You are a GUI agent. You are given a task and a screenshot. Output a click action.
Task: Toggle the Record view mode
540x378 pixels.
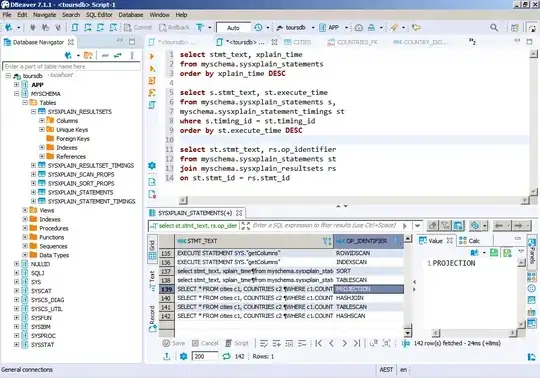pyautogui.click(x=152, y=319)
